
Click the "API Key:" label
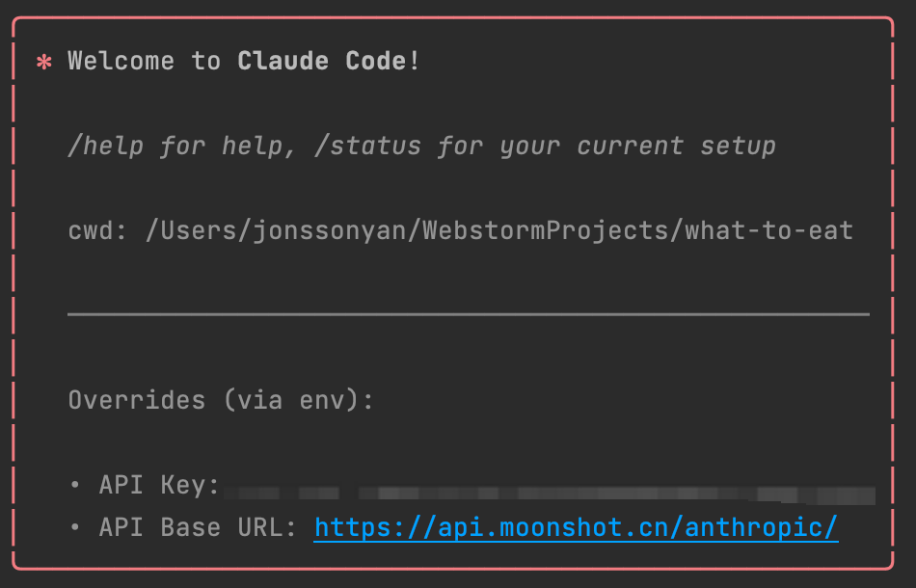coord(160,485)
